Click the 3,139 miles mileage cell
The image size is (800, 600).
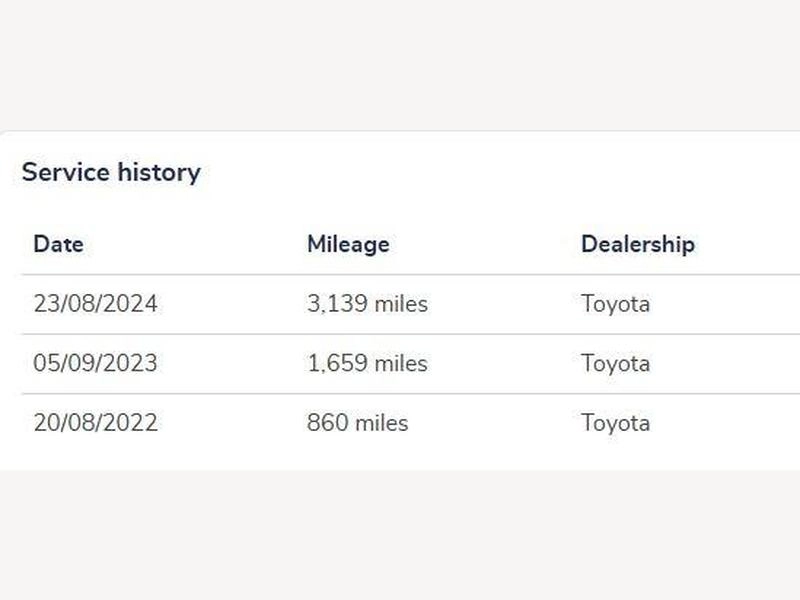(367, 304)
